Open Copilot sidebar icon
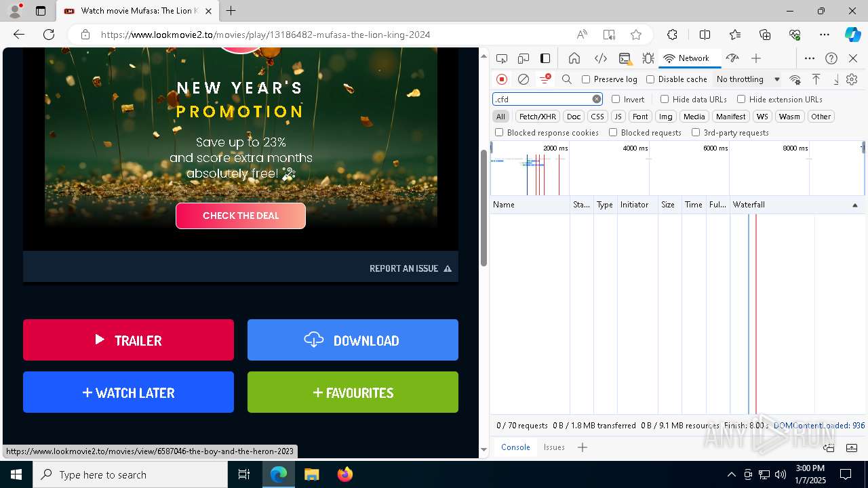The width and height of the screenshot is (868, 488). click(852, 35)
